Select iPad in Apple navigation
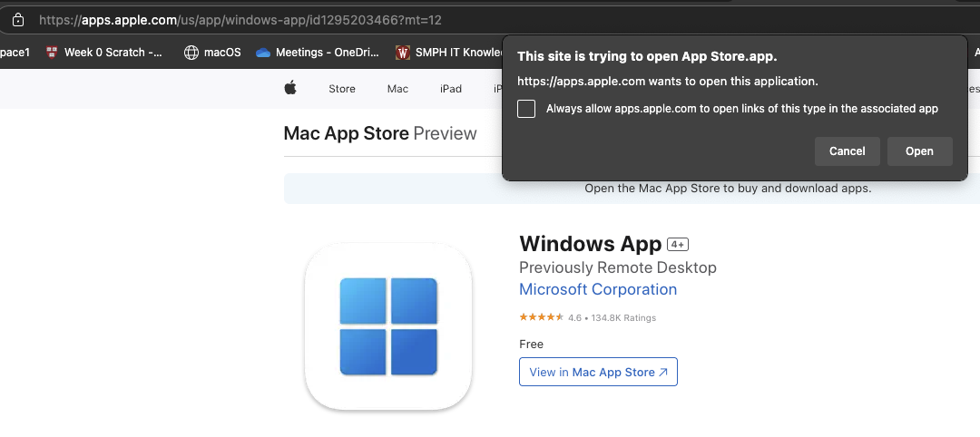Image resolution: width=980 pixels, height=437 pixels. point(451,89)
